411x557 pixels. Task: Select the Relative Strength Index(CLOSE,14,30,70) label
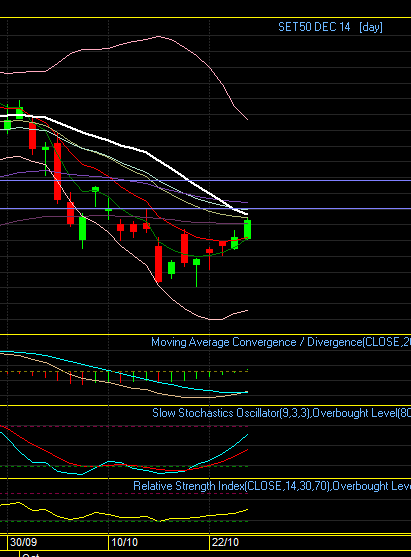tap(232, 486)
